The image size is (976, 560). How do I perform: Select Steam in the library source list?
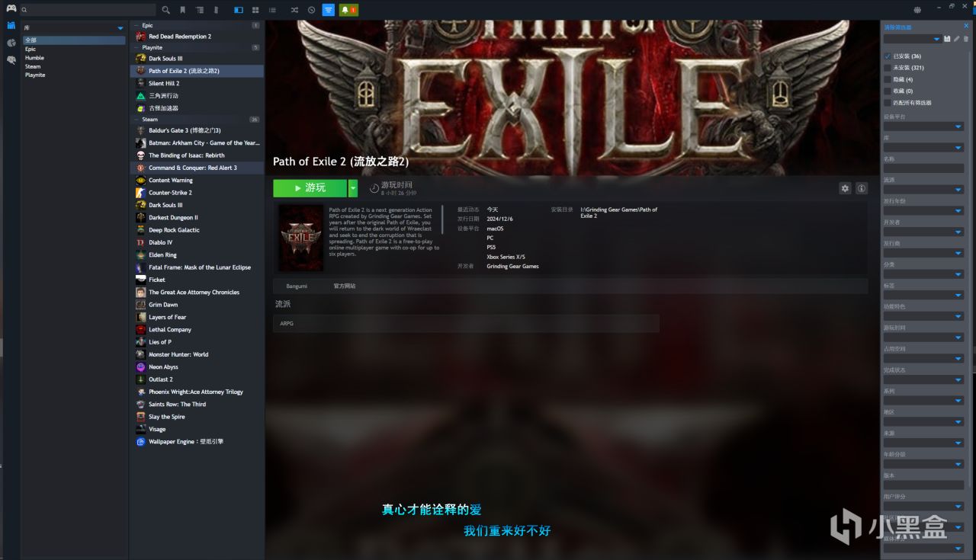(74, 66)
